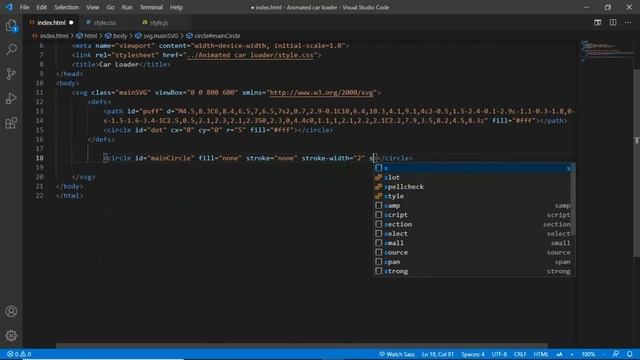Open the Search view in activity bar
Viewport: 640px width, 360px height.
[11, 50]
